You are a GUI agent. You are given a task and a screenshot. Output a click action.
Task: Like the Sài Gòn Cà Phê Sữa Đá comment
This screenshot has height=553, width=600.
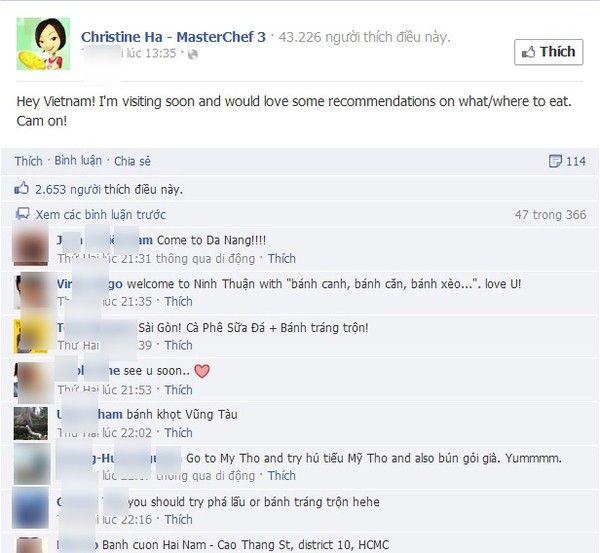click(179, 345)
